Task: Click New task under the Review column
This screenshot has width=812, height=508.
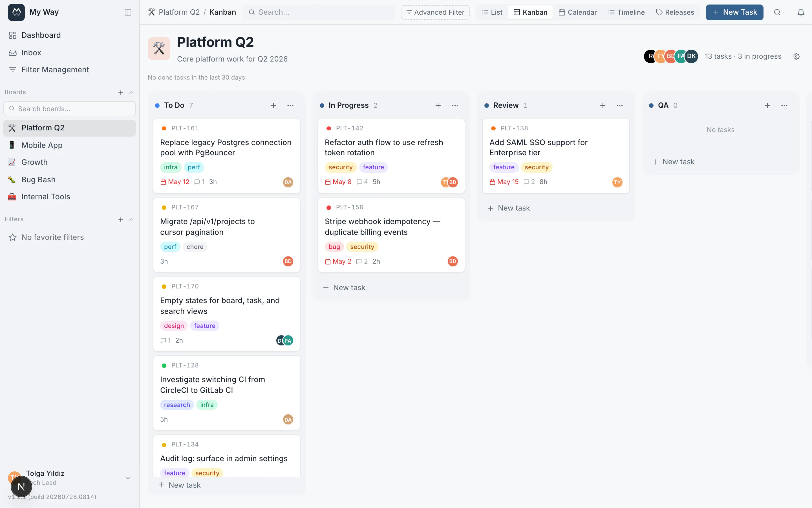Action: (x=509, y=208)
